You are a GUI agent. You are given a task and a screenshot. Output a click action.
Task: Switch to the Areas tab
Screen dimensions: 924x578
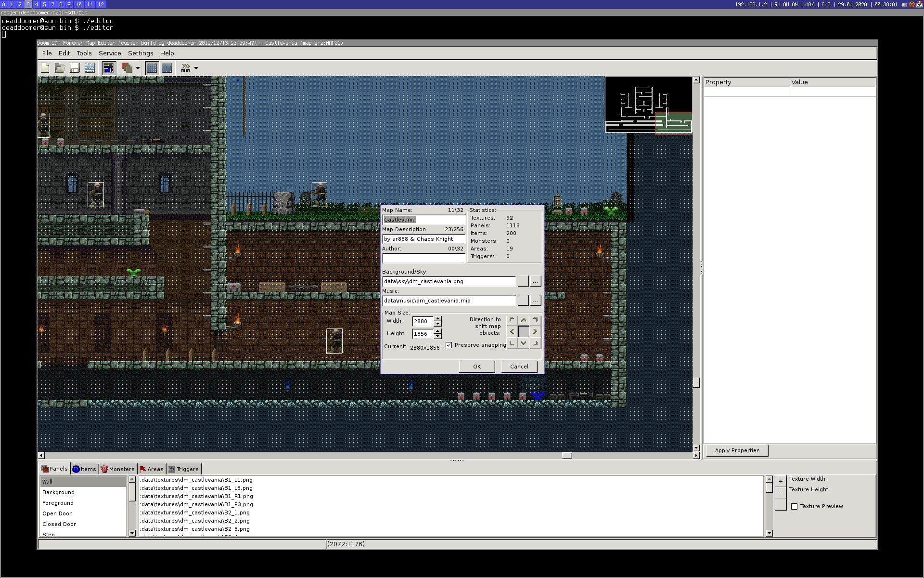[x=152, y=469]
